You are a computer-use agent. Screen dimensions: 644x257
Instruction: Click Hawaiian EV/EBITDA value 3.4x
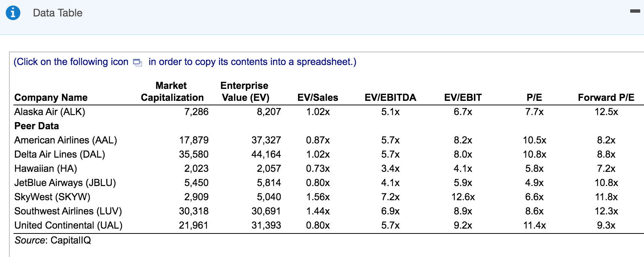(x=390, y=168)
